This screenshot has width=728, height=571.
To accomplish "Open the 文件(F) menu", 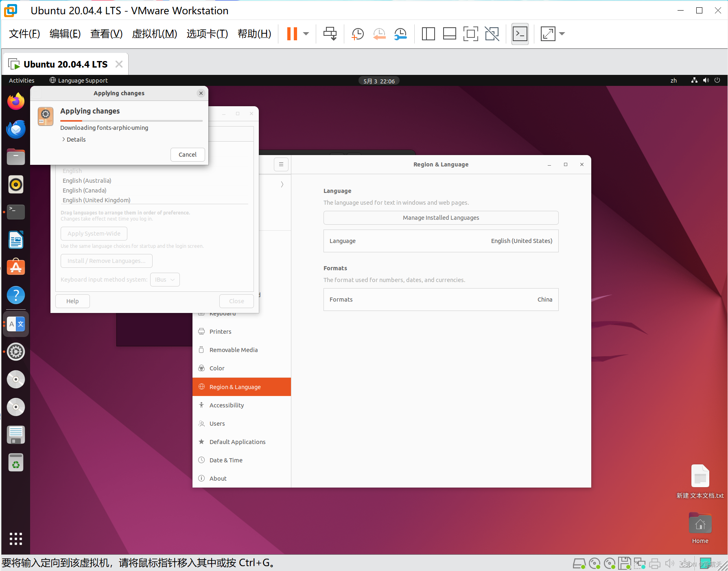I will point(24,34).
